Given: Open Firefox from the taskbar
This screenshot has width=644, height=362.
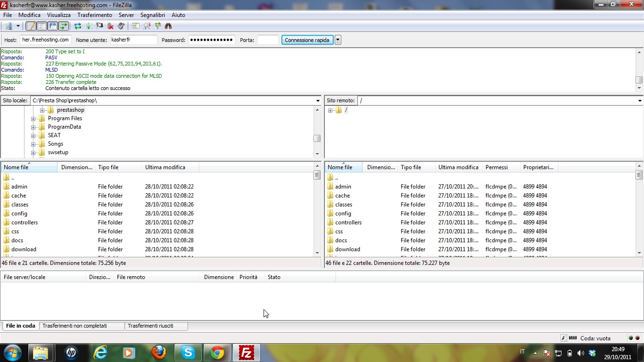Looking at the screenshot, I should click(159, 353).
